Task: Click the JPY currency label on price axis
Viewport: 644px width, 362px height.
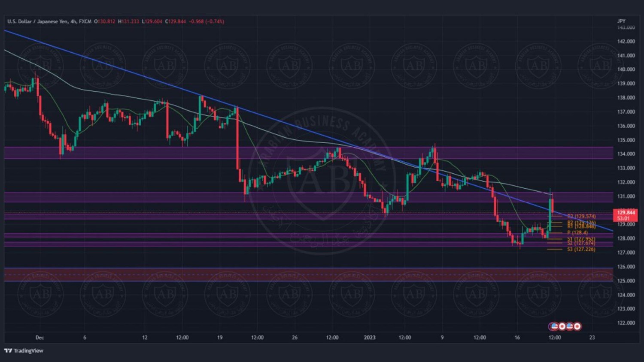Action: (621, 21)
